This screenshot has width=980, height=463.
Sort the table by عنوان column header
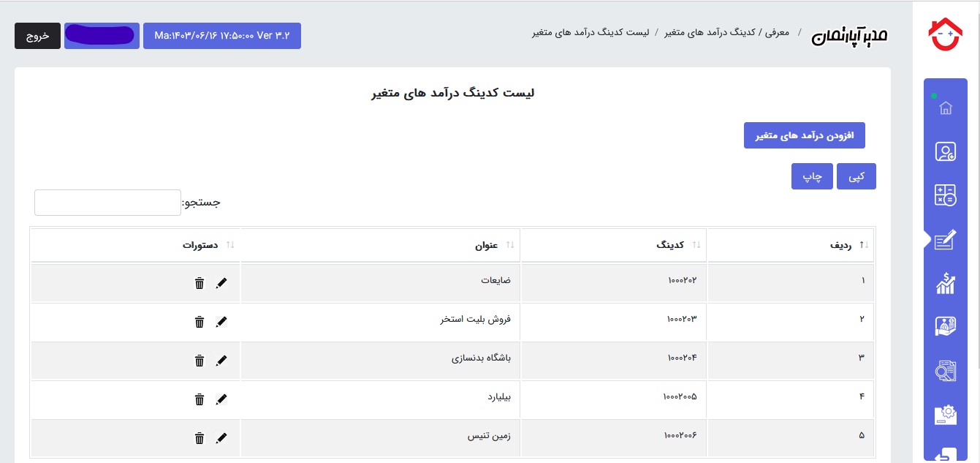[486, 246]
